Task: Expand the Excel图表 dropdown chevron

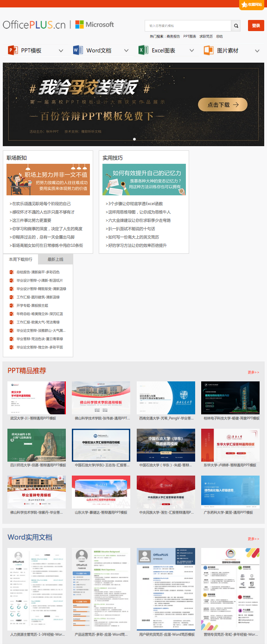Action: click(191, 51)
